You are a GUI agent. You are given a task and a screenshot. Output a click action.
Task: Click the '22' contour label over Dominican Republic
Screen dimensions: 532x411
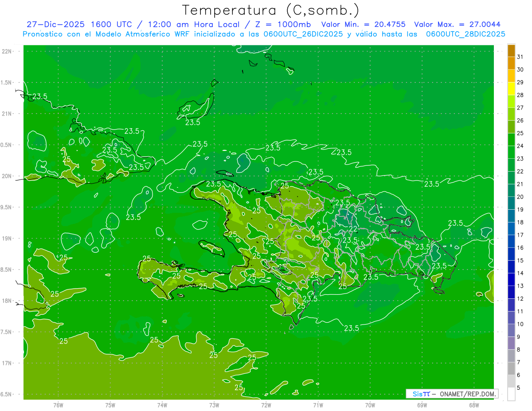[353, 229]
